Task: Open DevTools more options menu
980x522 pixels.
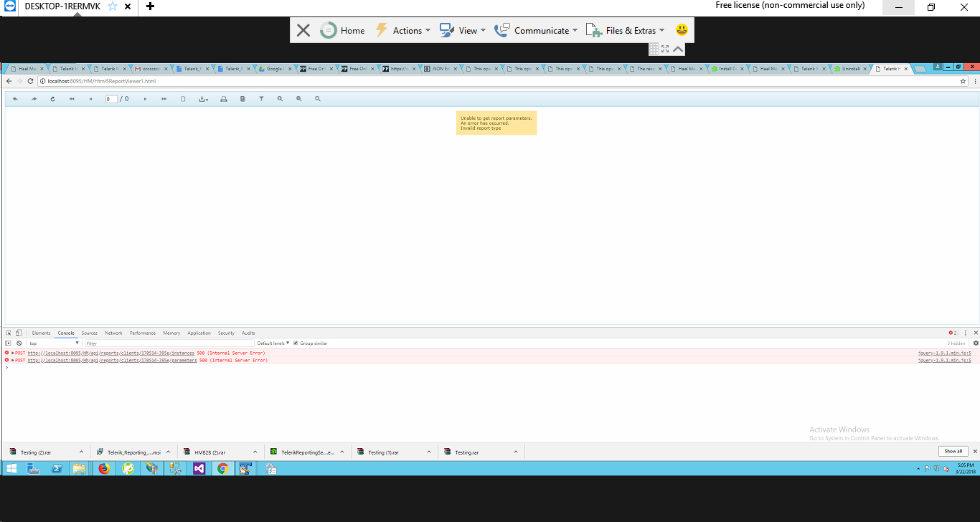Action: pos(966,333)
